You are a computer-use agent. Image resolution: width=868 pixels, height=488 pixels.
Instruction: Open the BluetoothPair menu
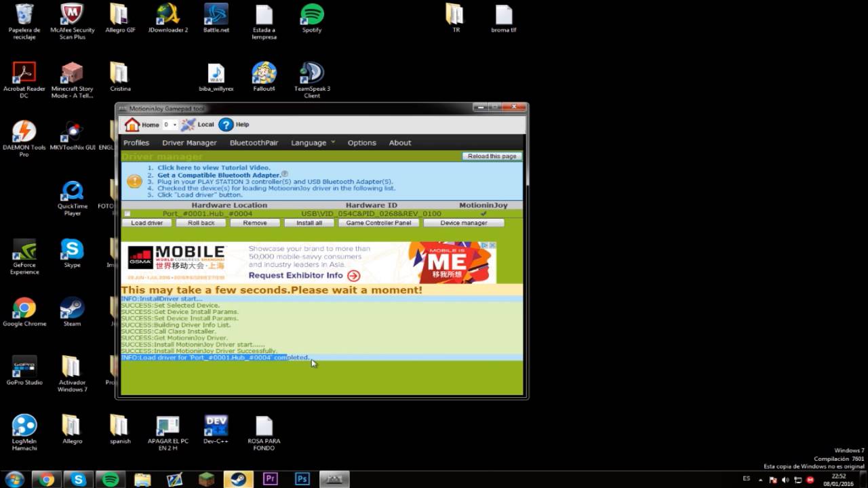(x=254, y=143)
